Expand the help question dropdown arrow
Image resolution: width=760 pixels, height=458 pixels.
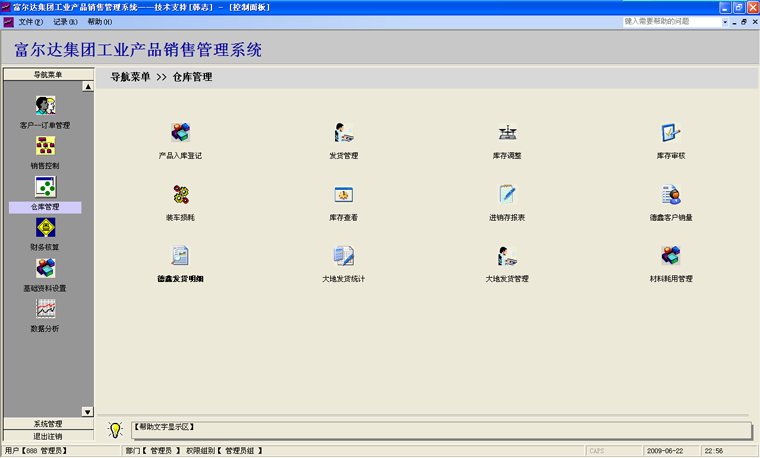tap(725, 22)
